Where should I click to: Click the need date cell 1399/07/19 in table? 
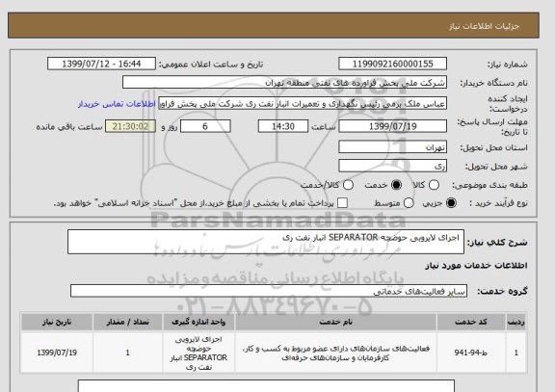click(x=57, y=353)
